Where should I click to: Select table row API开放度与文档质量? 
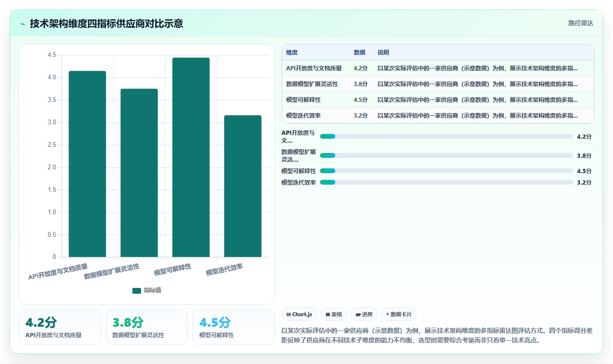click(438, 68)
